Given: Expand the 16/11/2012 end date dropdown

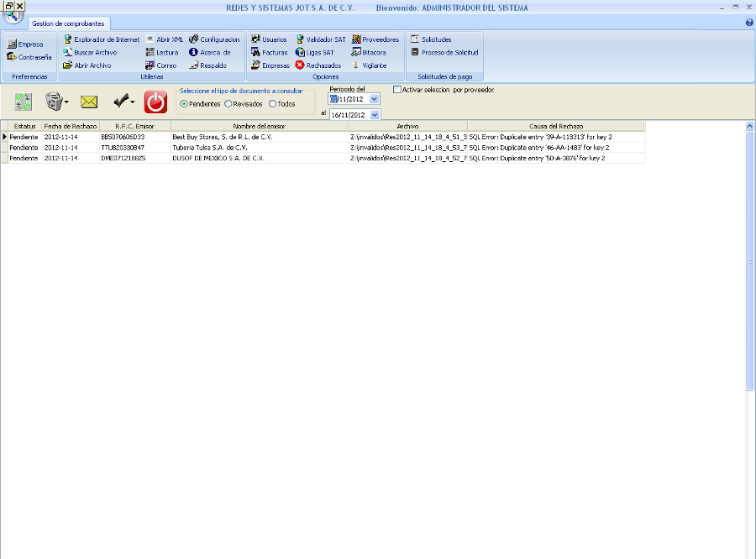Looking at the screenshot, I should pos(375,114).
